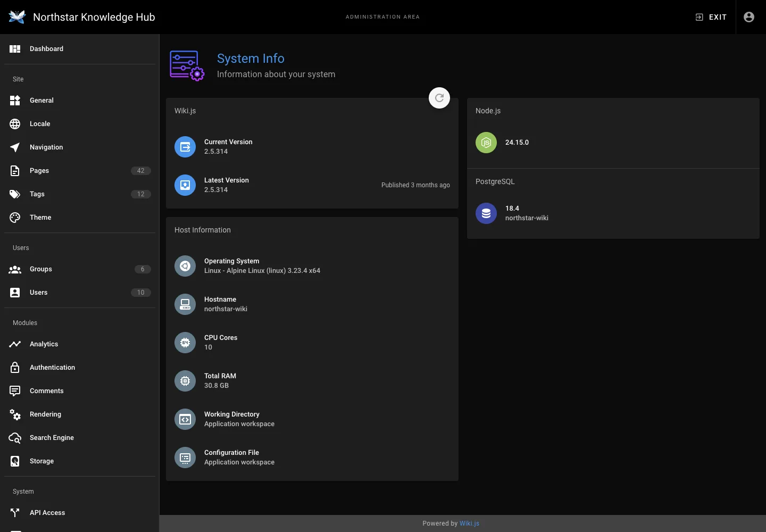
Task: Click the Alpine Linux OS value
Action: 262,271
